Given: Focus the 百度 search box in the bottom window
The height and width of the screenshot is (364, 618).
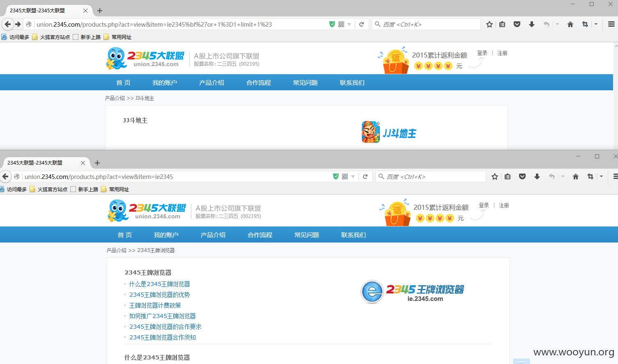Looking at the screenshot, I should (431, 176).
